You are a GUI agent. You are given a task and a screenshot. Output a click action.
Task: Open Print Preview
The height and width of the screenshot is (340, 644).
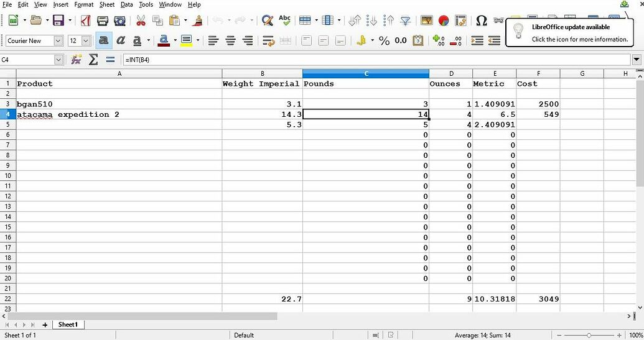tap(119, 20)
